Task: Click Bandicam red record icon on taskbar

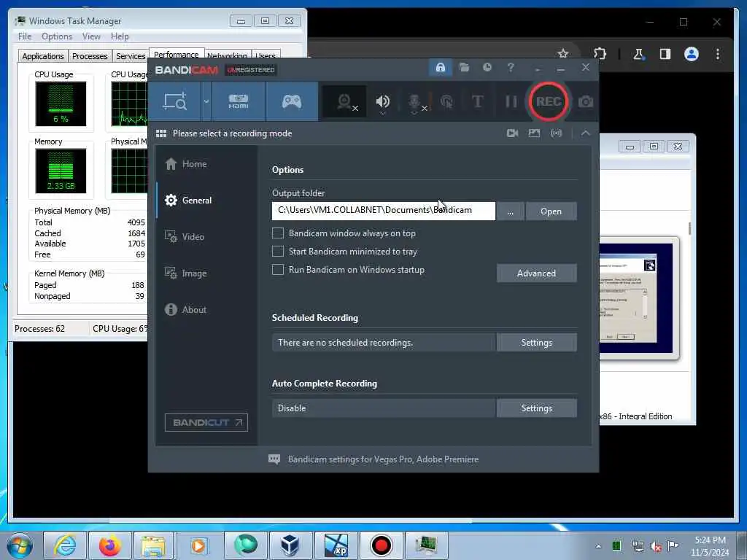Action: (x=381, y=545)
